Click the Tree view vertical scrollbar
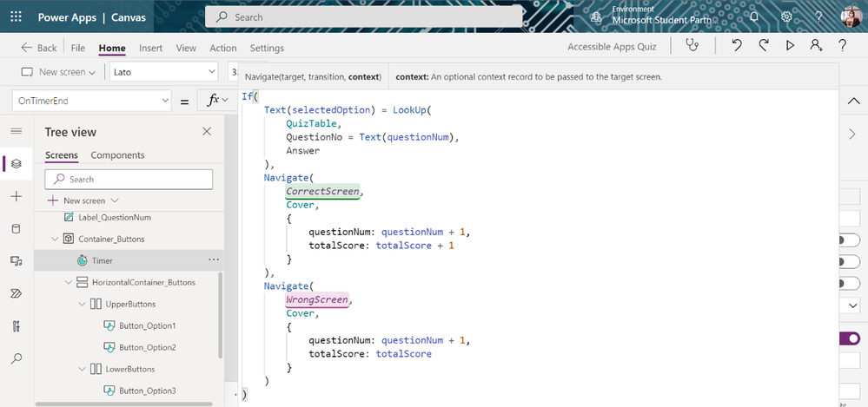The height and width of the screenshot is (407, 868). [221, 315]
